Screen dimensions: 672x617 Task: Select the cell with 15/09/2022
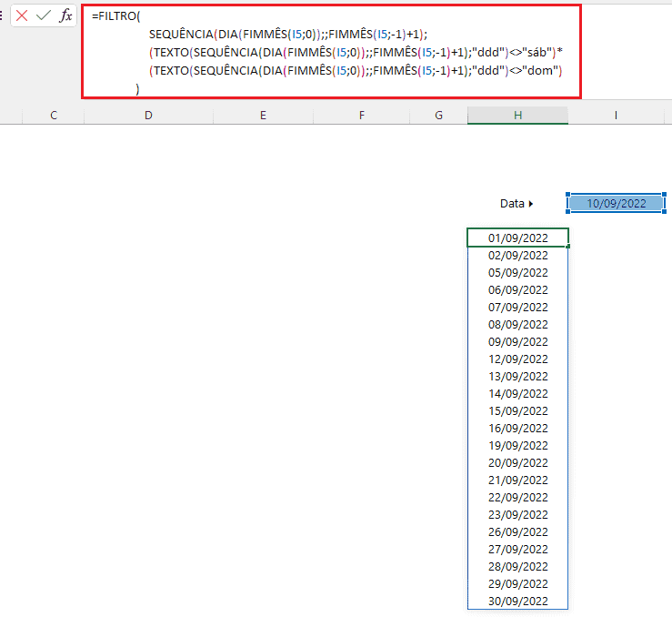click(x=517, y=411)
